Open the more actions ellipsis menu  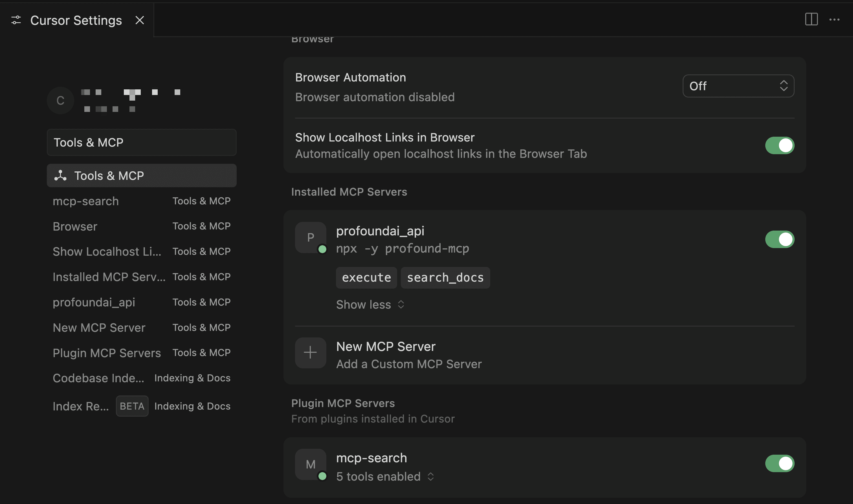click(834, 20)
